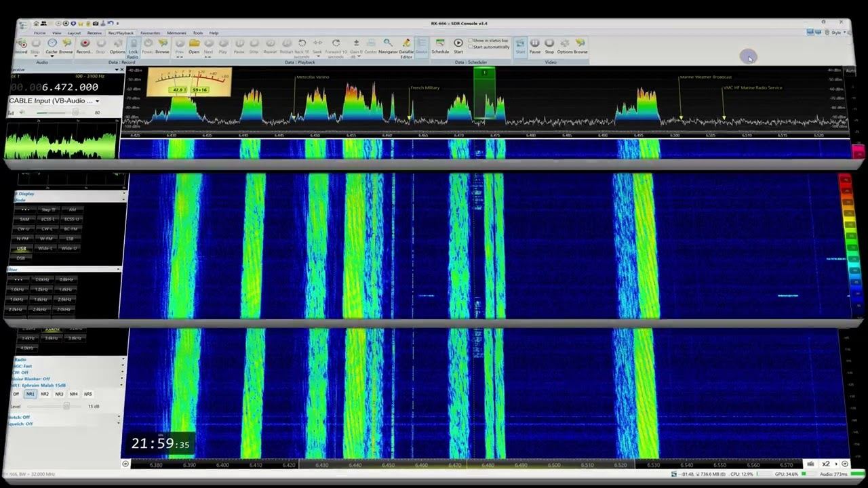The image size is (868, 488).
Task: Select NR2 noise reduction
Action: 45,394
